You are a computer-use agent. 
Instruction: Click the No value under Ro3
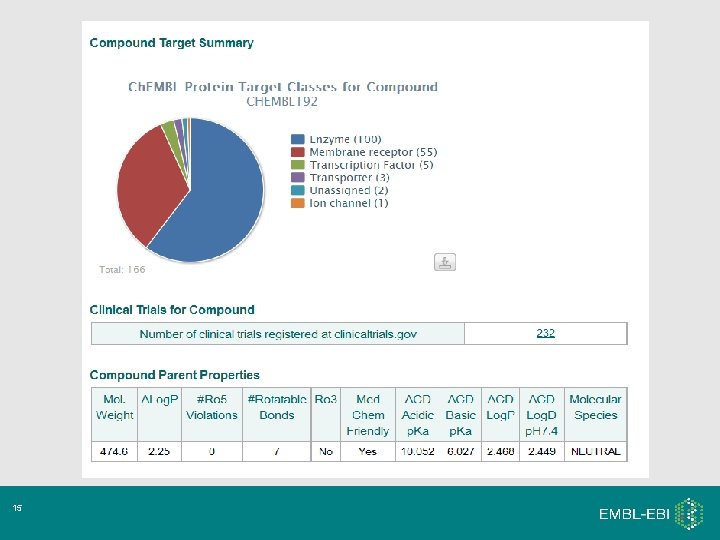click(326, 451)
